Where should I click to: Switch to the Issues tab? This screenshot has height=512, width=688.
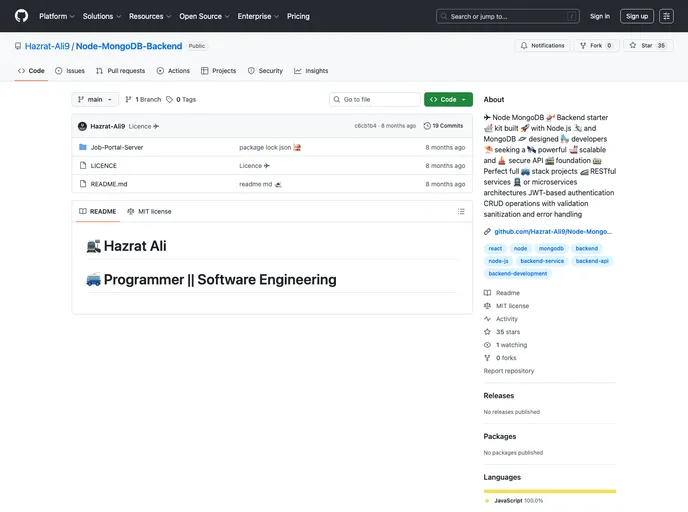[x=70, y=71]
